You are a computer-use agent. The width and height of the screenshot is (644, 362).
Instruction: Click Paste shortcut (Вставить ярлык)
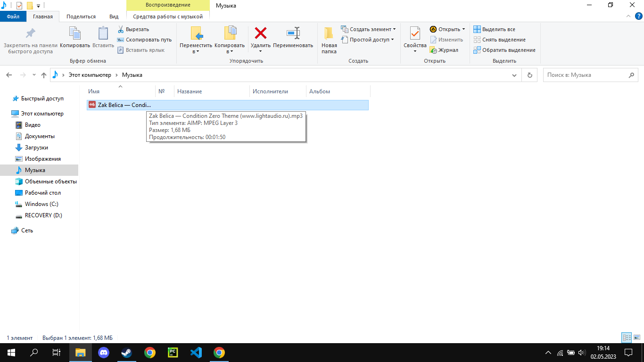click(141, 50)
